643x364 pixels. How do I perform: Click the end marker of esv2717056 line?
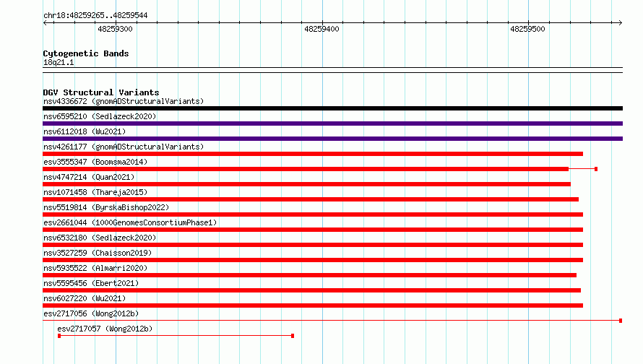(x=621, y=321)
